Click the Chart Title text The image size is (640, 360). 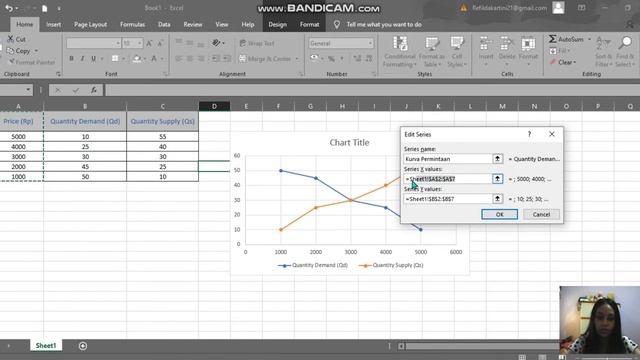[x=349, y=142]
